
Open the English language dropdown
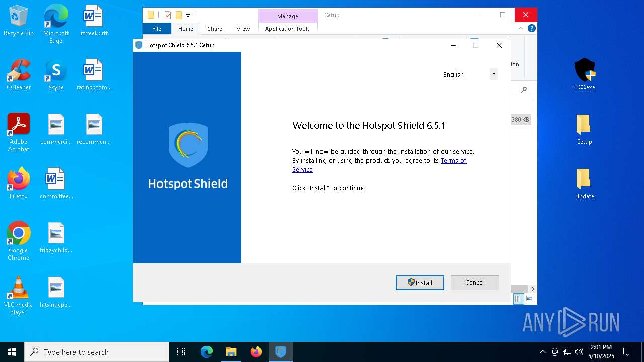click(x=494, y=74)
